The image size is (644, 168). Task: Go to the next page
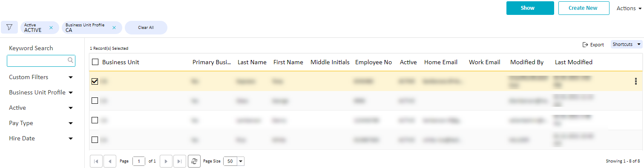coord(166,161)
